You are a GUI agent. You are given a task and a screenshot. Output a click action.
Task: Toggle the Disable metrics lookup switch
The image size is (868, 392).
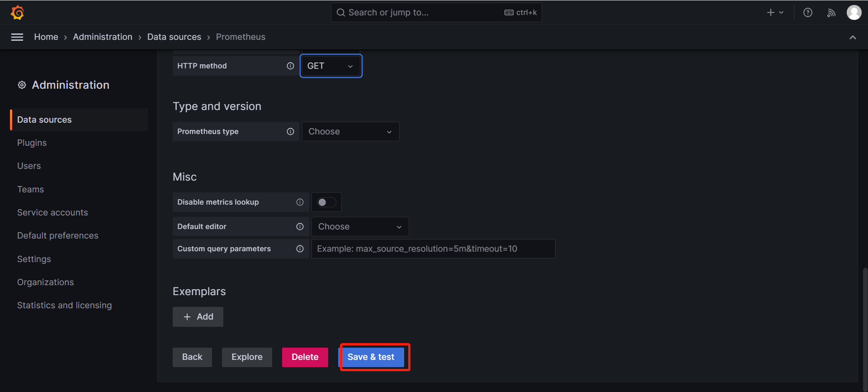326,202
